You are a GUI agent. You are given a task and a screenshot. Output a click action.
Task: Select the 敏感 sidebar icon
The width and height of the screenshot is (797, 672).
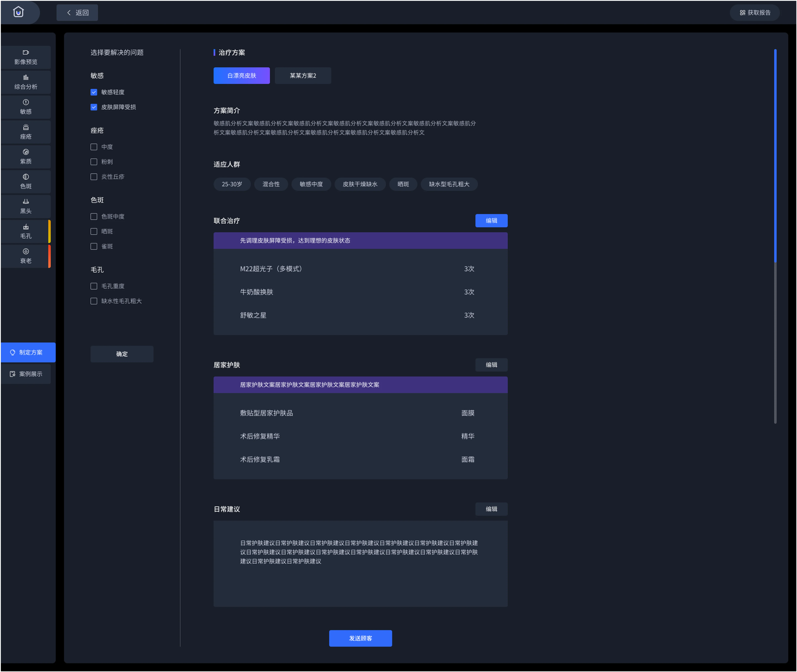tap(26, 107)
